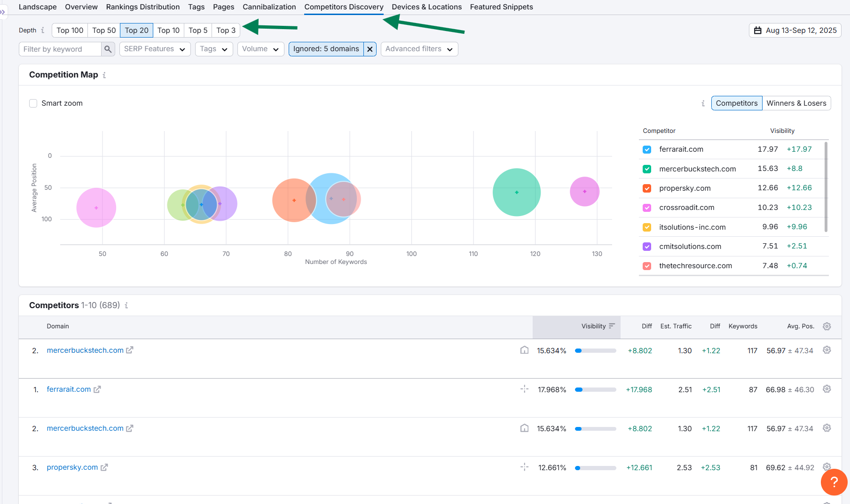Open the propersky.com domain link
The width and height of the screenshot is (850, 504).
[72, 467]
